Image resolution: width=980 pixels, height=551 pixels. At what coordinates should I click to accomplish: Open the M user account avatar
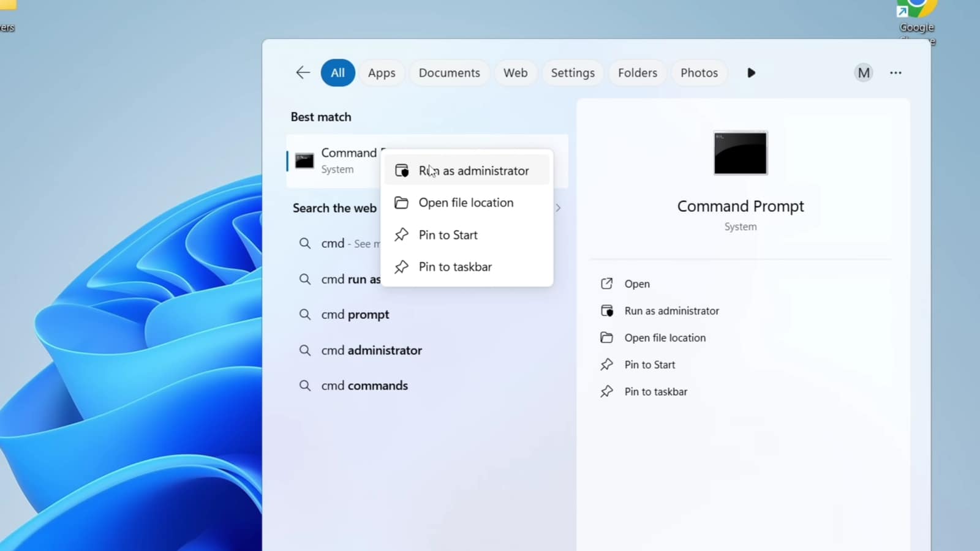pyautogui.click(x=864, y=73)
